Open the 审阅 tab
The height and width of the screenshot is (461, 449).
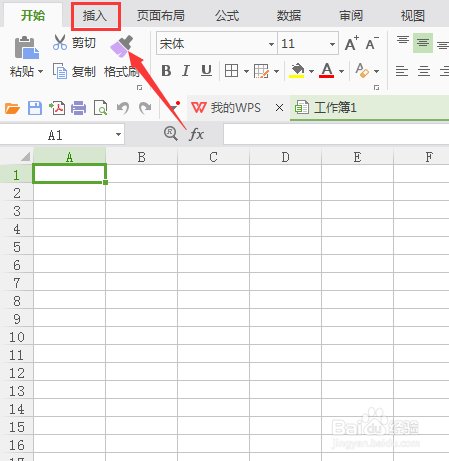351,16
